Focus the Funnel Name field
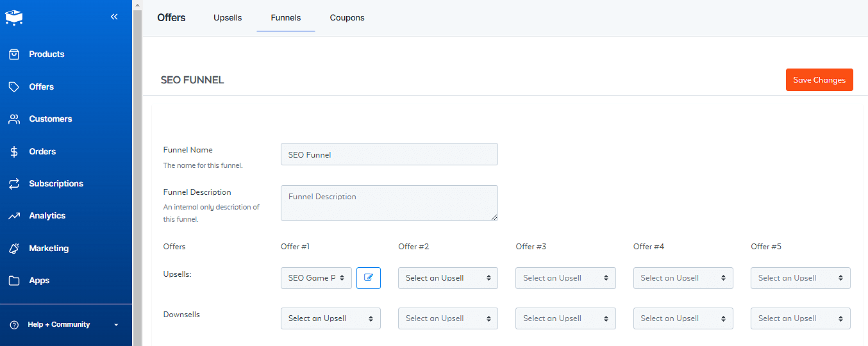The image size is (868, 346). coord(389,154)
